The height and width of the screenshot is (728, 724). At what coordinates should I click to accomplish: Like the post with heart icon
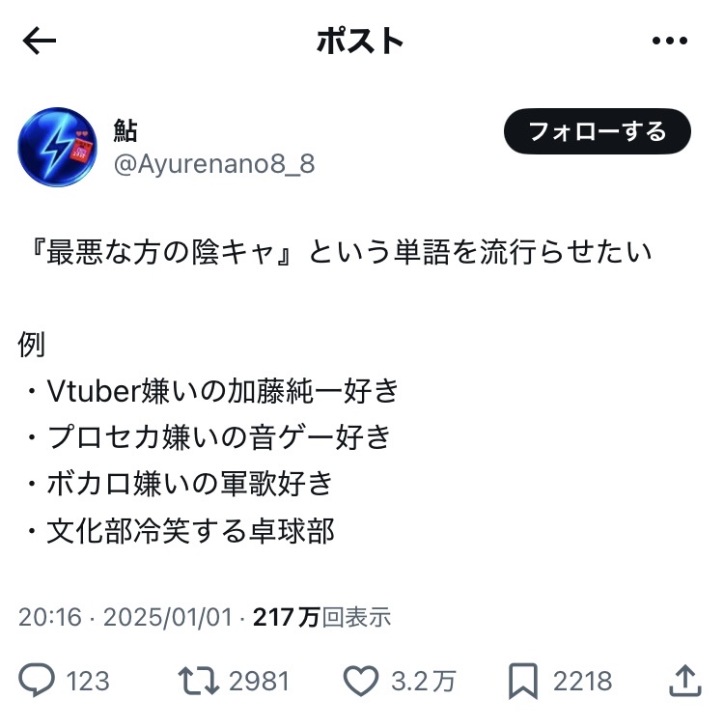pyautogui.click(x=361, y=681)
